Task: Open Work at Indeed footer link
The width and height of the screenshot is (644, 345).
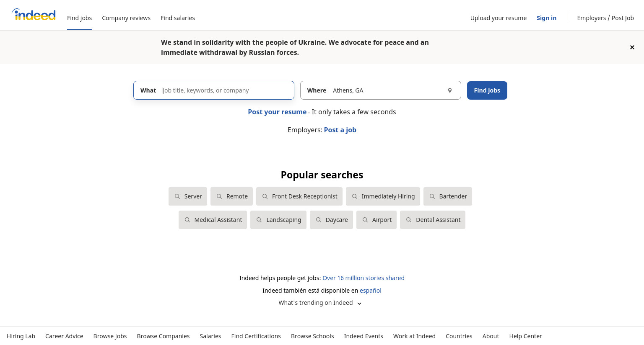Action: 414,336
